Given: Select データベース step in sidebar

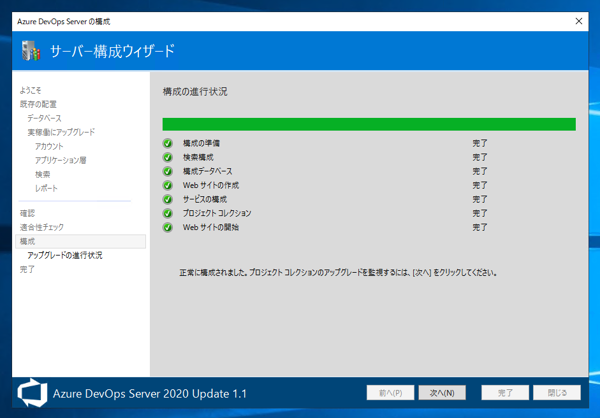Looking at the screenshot, I should click(x=44, y=118).
